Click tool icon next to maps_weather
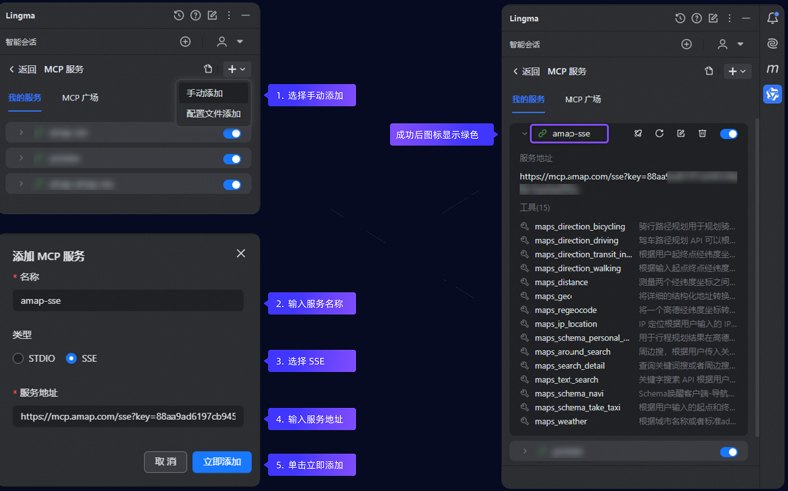This screenshot has height=491, width=788. [525, 421]
